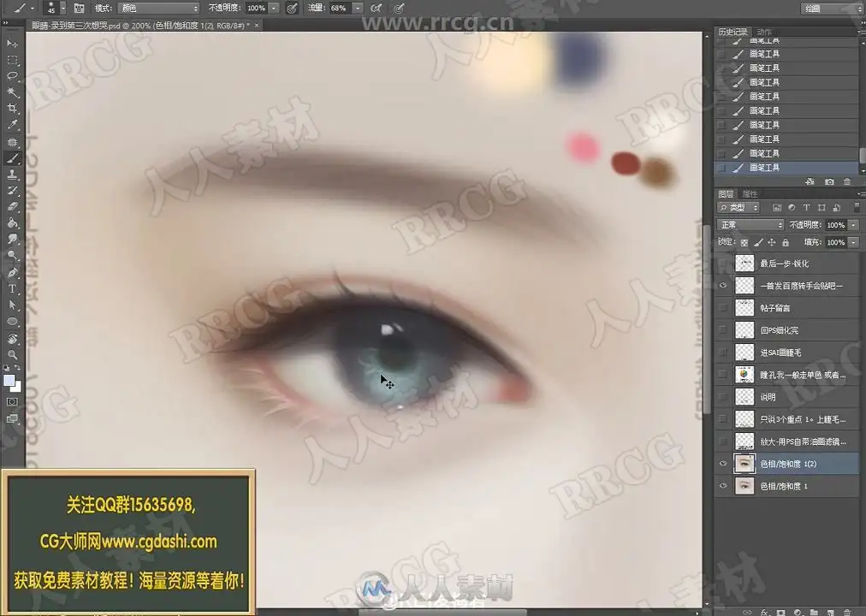
Task: Filter layers by type layer icon
Action: tap(806, 208)
